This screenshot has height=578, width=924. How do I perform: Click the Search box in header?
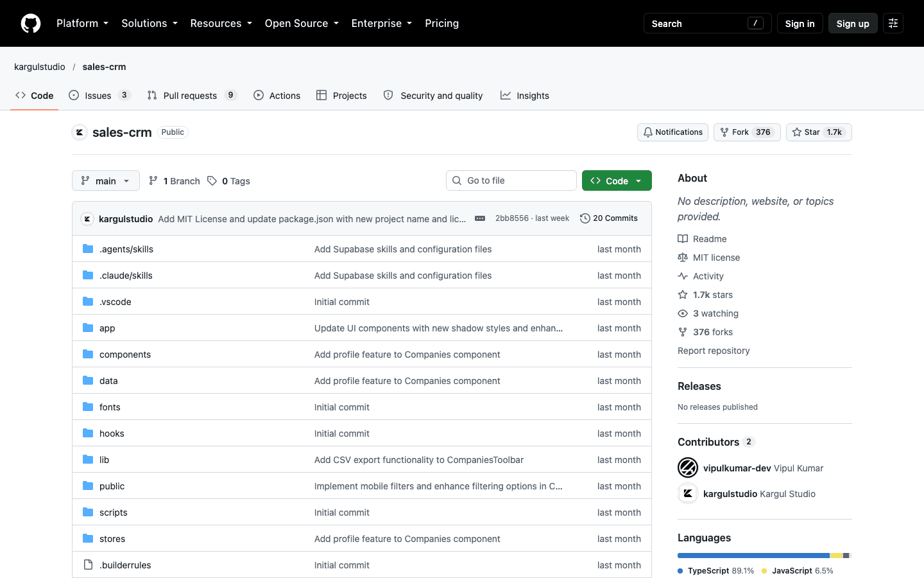click(708, 23)
